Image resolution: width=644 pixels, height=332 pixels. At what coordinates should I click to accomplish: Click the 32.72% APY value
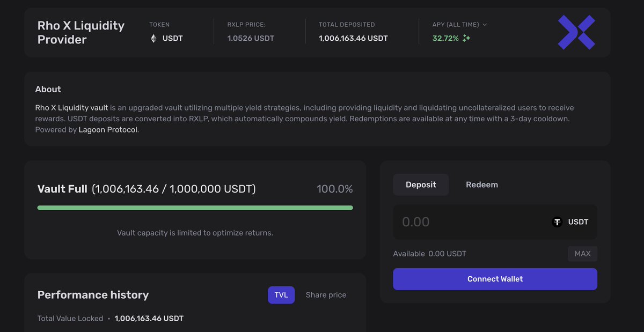point(445,39)
